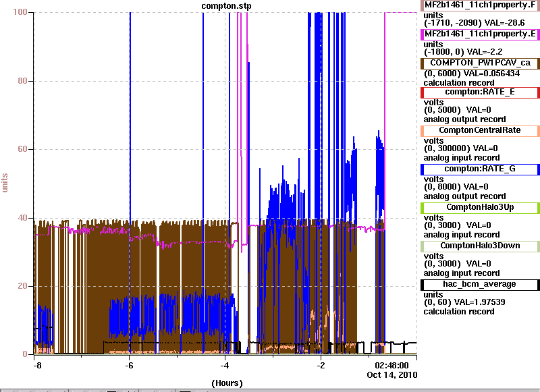The image size is (540, 392).
Task: Select the MF2b1461_11ch1property.F curve legend
Action: click(480, 5)
